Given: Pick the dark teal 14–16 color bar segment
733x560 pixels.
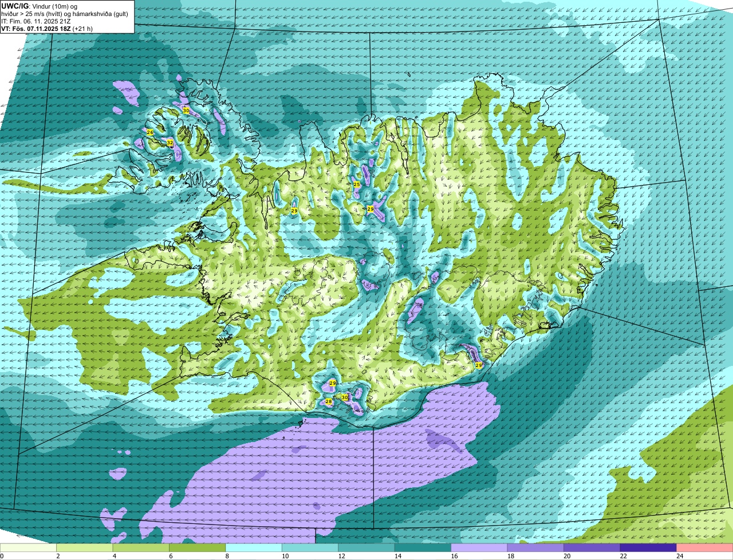Looking at the screenshot, I should [x=423, y=548].
